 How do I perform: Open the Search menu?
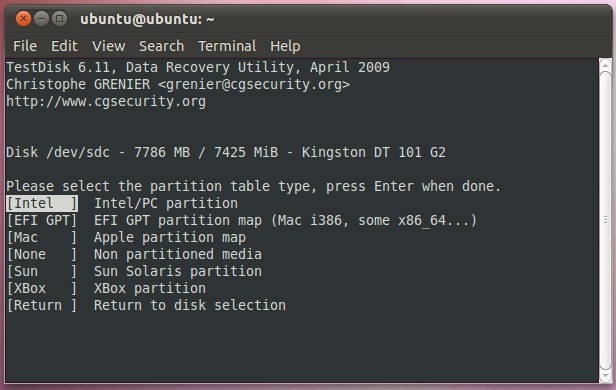161,46
